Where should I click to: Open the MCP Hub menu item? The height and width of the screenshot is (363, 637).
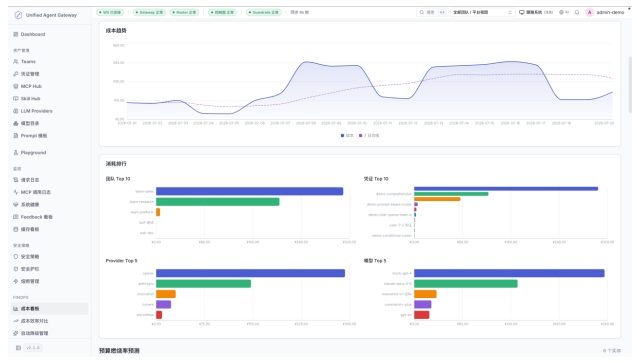click(x=50, y=86)
